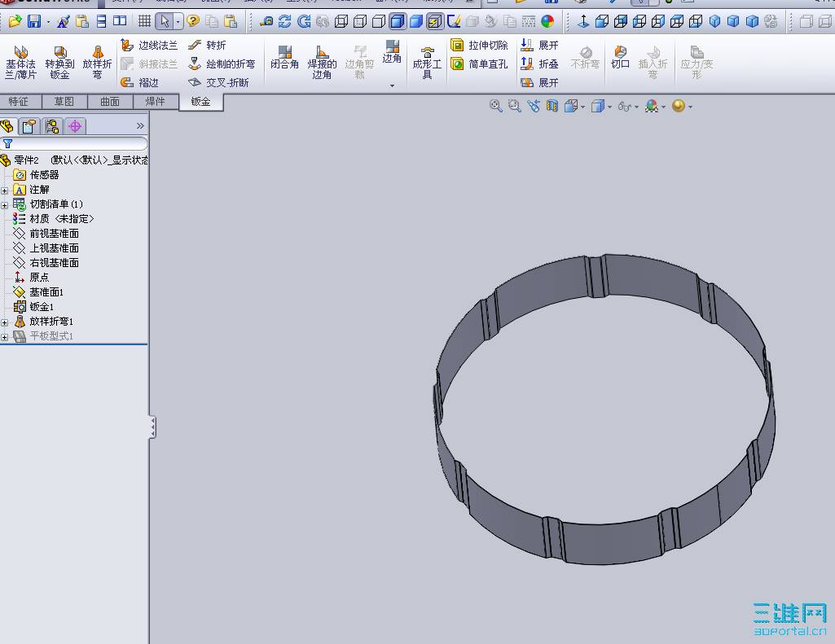Open FeatureManager design tree tab

pyautogui.click(x=7, y=126)
